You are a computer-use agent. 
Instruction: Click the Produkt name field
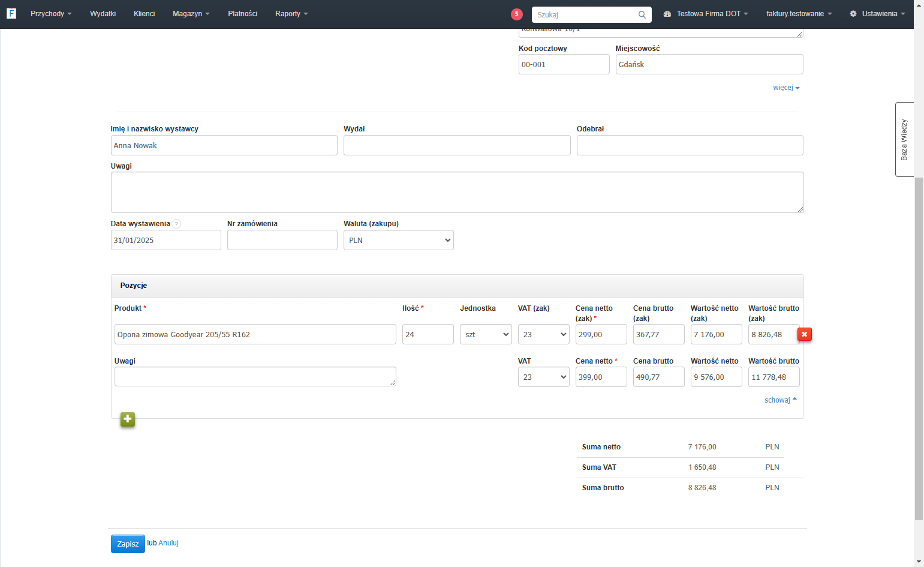pyautogui.click(x=255, y=334)
